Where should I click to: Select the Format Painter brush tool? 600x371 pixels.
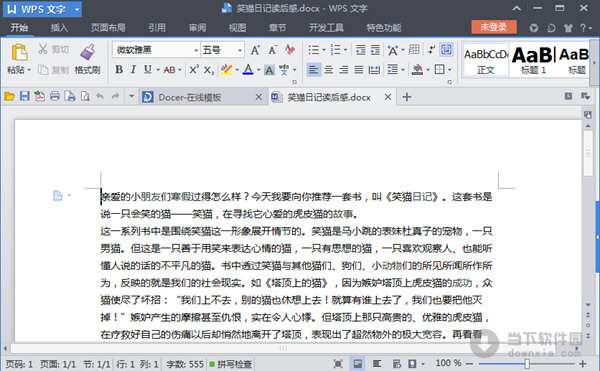[x=87, y=52]
